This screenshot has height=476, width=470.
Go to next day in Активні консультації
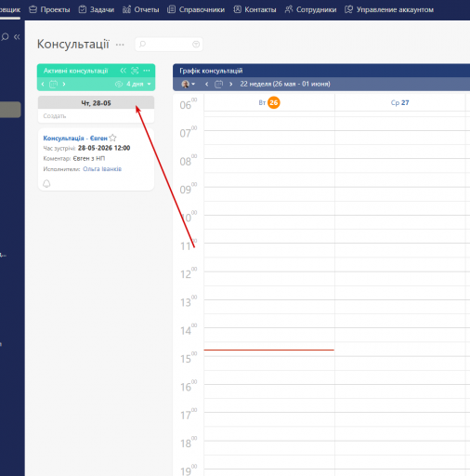[x=64, y=84]
